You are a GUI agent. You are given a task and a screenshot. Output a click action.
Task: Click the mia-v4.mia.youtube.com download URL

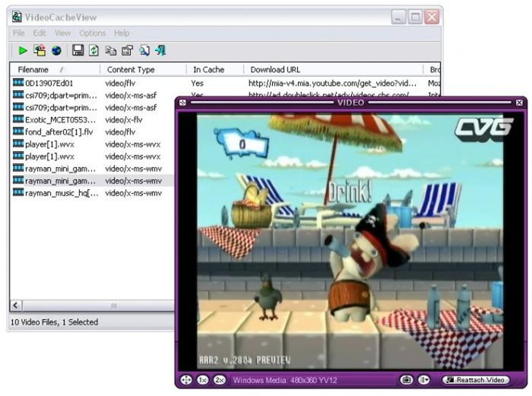(332, 83)
